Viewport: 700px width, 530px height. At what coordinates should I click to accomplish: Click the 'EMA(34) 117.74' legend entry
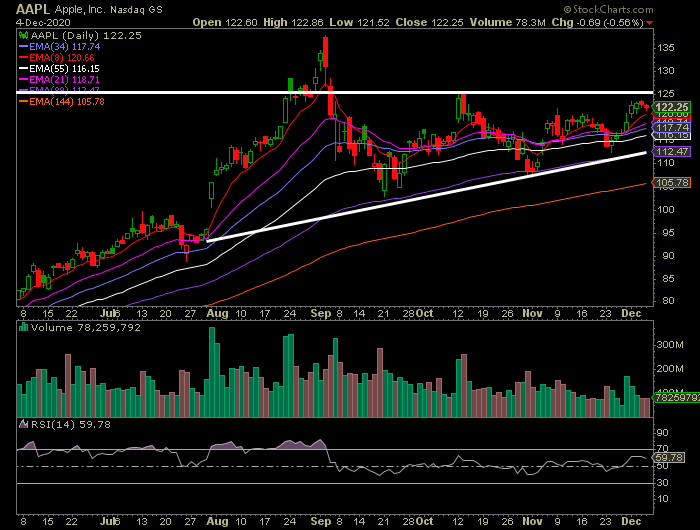pyautogui.click(x=65, y=46)
